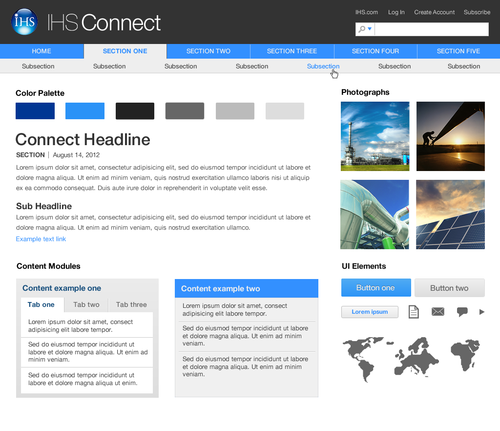The image size is (500, 431).
Task: Select the lightest gray color swatch
Action: [285, 111]
